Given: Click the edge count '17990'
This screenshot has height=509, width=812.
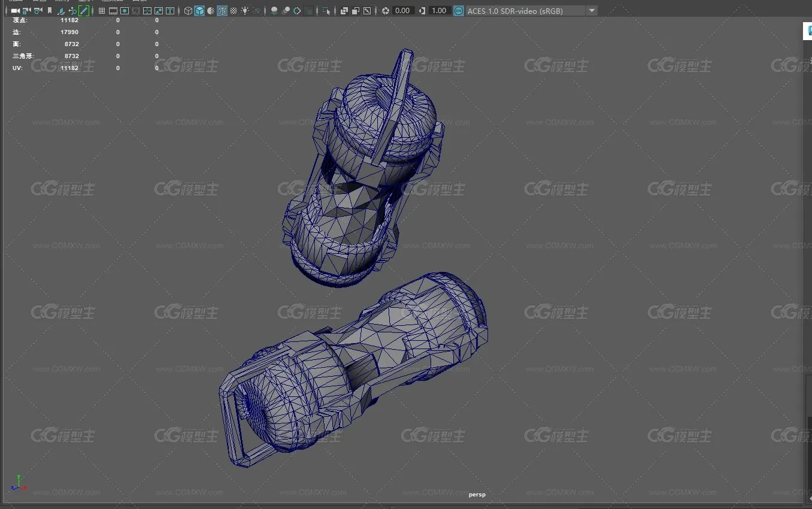Looking at the screenshot, I should (69, 32).
